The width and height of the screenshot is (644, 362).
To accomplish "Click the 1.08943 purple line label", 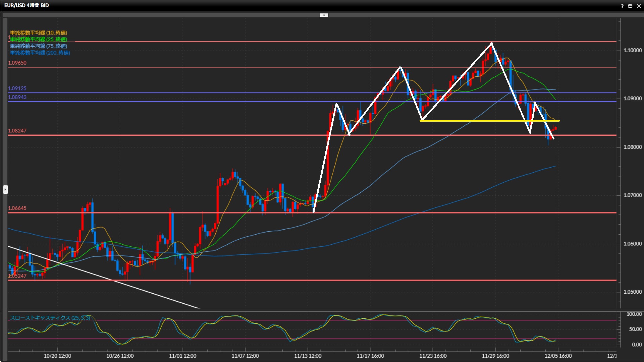I will tap(17, 97).
